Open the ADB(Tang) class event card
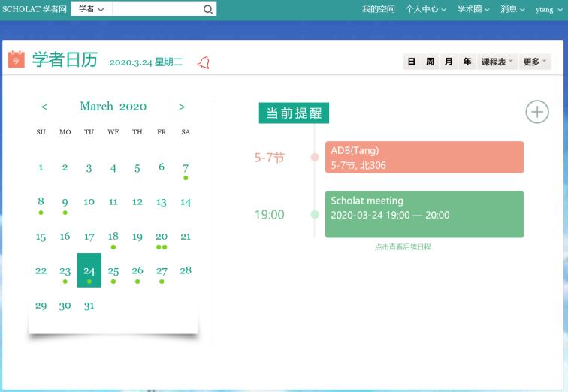568x392 pixels. (424, 157)
